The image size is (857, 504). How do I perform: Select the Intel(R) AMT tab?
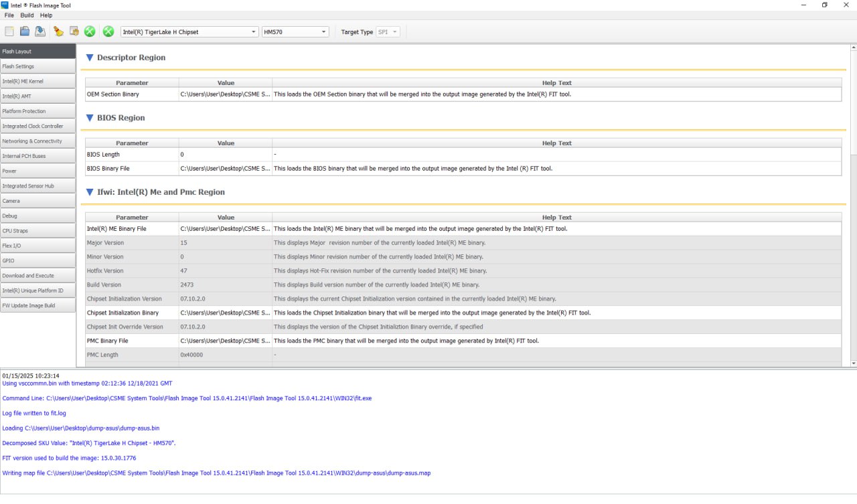37,96
